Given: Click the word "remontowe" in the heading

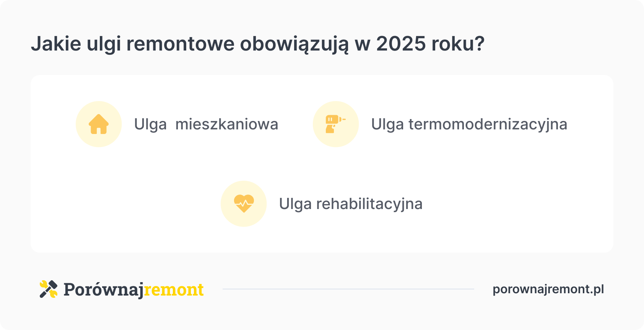Looking at the screenshot, I should tap(180, 44).
